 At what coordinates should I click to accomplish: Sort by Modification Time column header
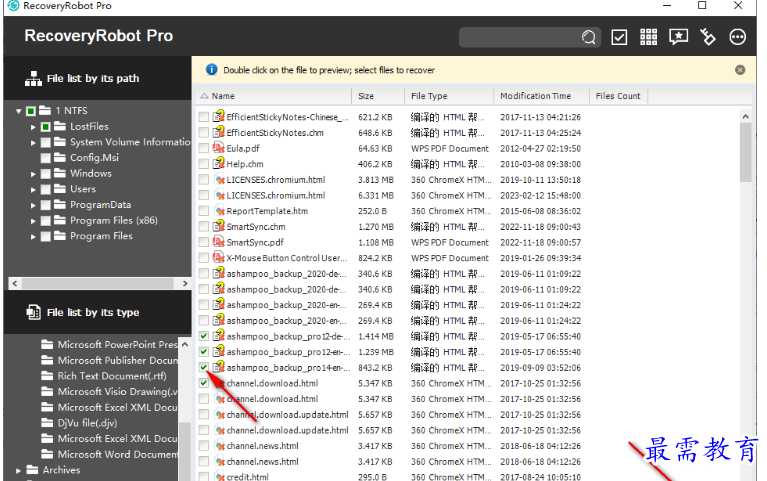tap(541, 96)
